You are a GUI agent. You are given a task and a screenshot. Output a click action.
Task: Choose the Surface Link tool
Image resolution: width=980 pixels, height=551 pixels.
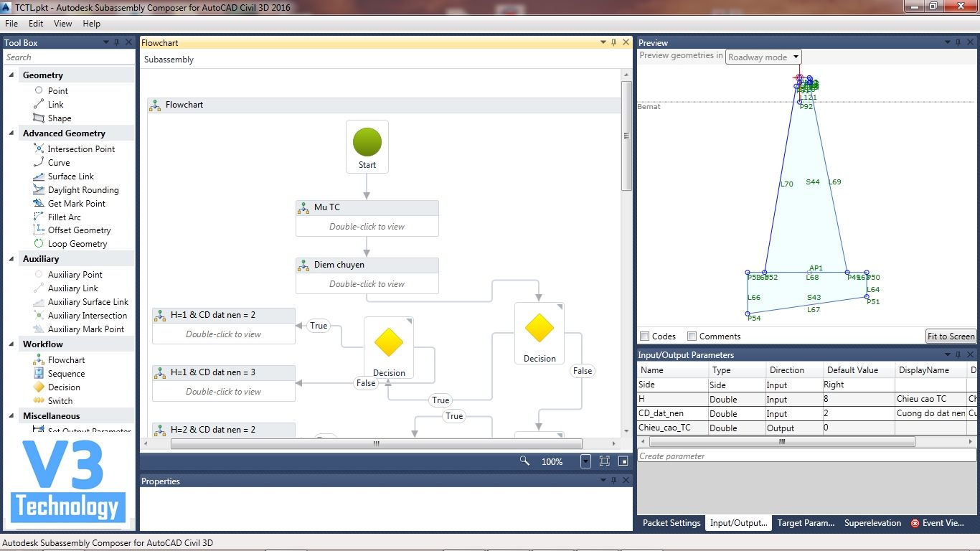[x=70, y=176]
